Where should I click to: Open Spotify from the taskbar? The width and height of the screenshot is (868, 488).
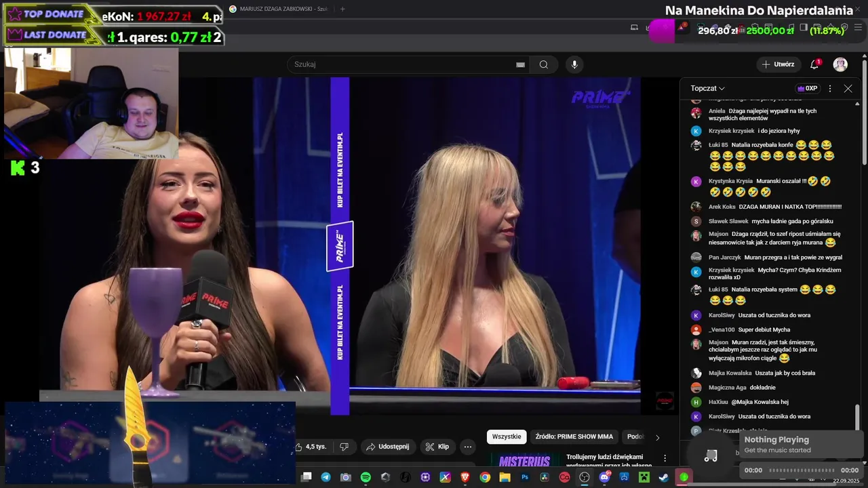tap(366, 477)
